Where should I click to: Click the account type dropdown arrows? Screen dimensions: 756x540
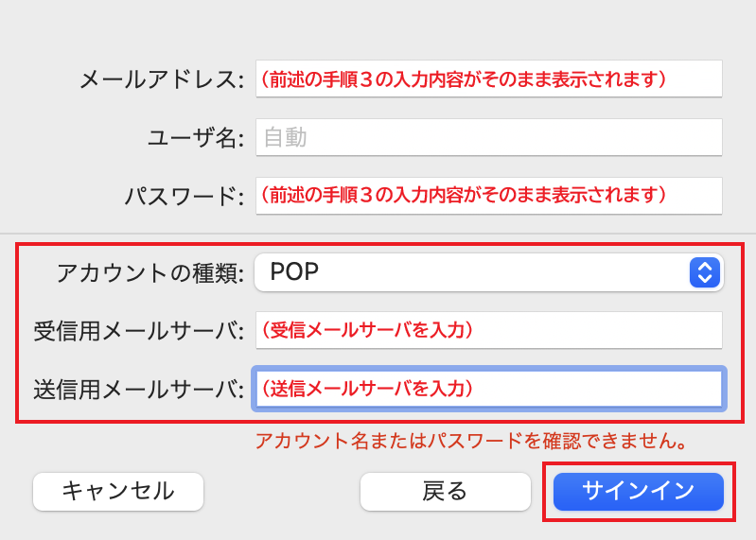pos(704,272)
